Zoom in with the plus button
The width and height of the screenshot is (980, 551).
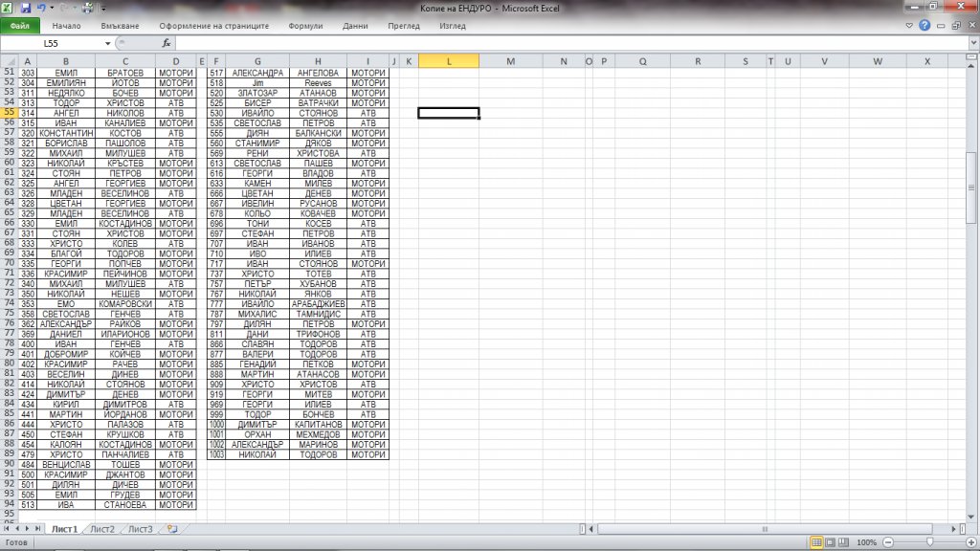pyautogui.click(x=971, y=542)
